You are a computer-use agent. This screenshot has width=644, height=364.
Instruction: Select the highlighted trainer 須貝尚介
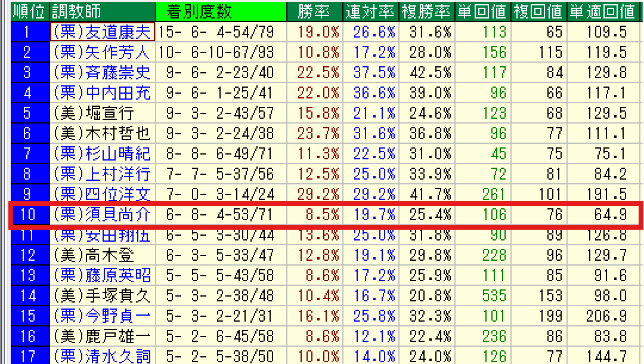102,215
